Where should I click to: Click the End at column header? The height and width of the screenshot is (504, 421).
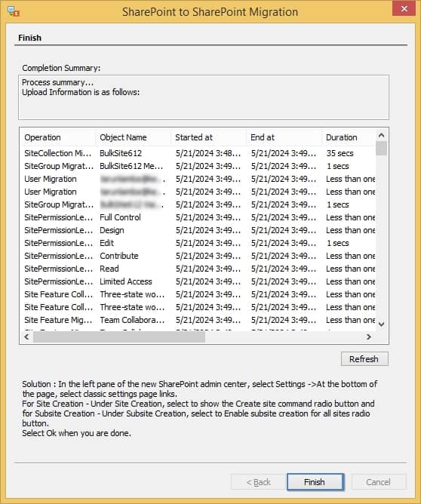click(284, 137)
